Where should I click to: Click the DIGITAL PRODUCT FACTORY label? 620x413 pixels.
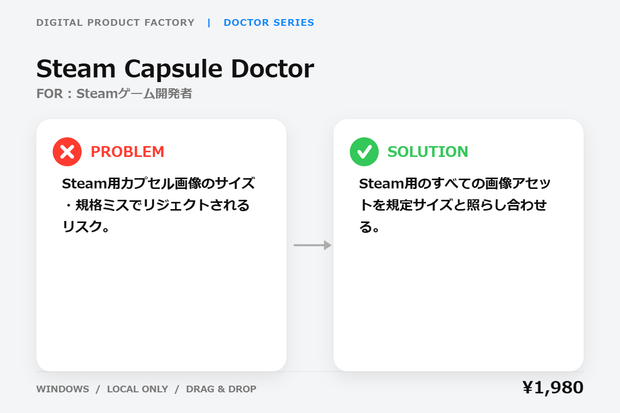click(115, 23)
